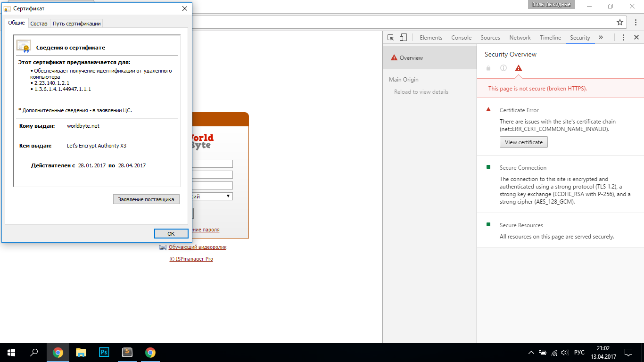Open Windows taskbar search
644x362 pixels.
pyautogui.click(x=34, y=353)
